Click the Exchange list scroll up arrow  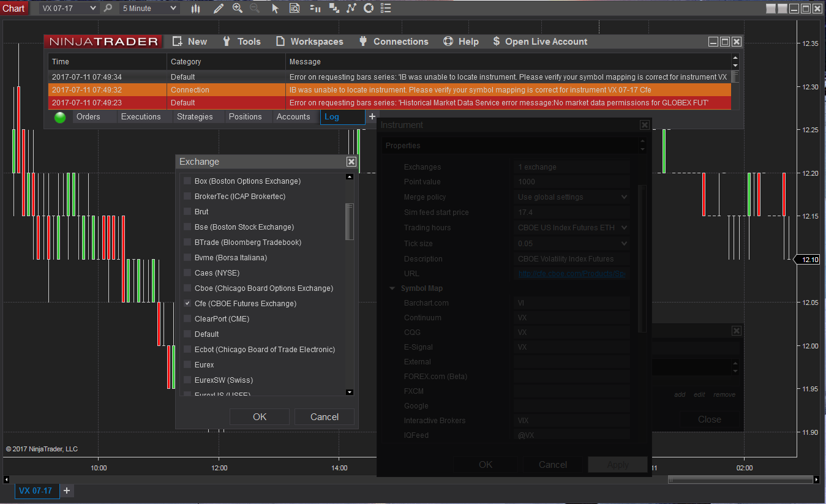click(x=350, y=177)
